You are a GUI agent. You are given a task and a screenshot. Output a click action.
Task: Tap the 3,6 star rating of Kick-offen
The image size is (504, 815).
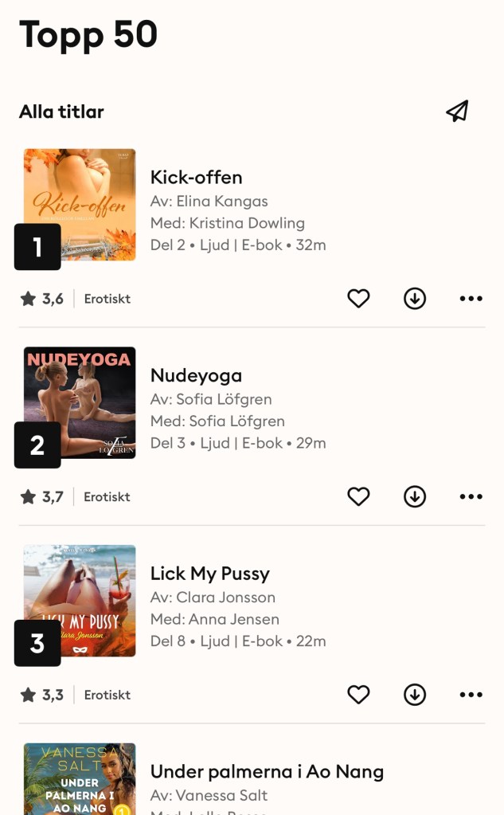pyautogui.click(x=42, y=299)
